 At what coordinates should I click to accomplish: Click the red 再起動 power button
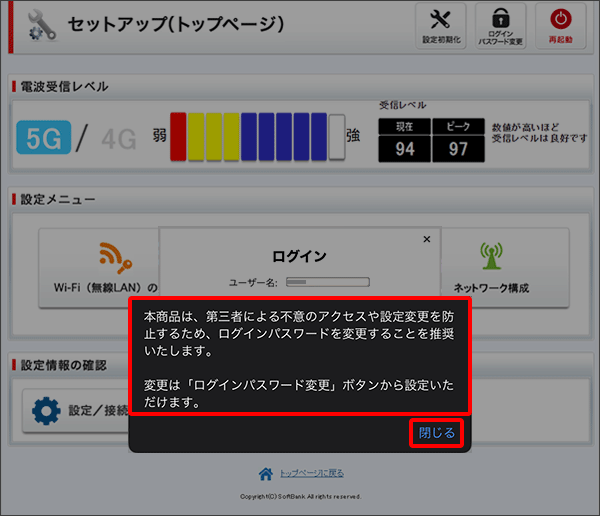pos(561,26)
